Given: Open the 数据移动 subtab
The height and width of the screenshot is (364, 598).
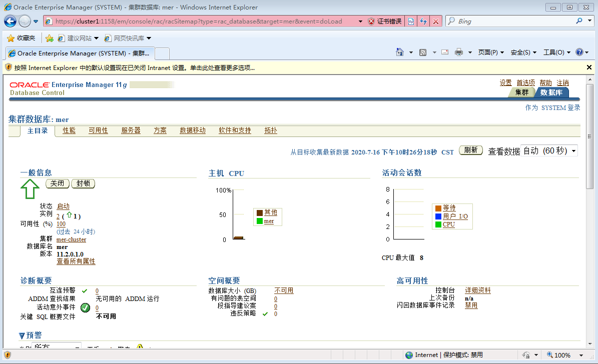Looking at the screenshot, I should (193, 130).
